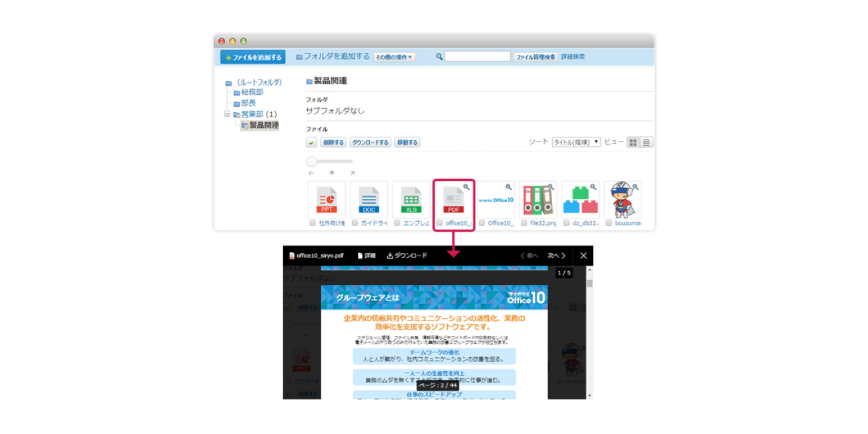Open the PPT file icon

click(327, 200)
